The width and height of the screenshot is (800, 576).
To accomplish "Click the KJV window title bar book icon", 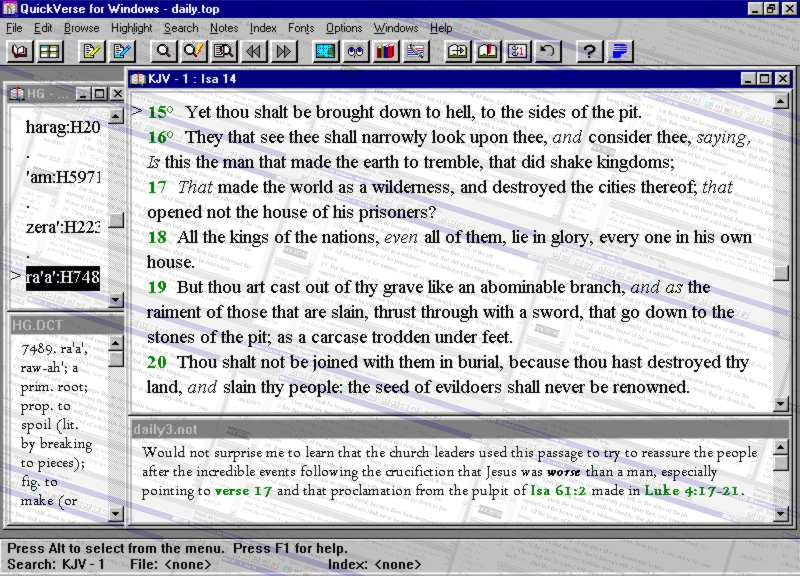I will point(138,79).
